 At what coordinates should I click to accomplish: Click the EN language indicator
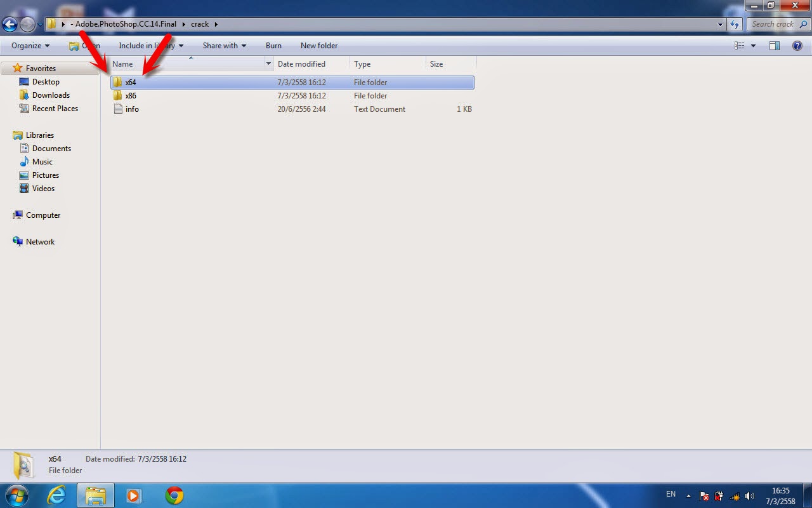671,494
